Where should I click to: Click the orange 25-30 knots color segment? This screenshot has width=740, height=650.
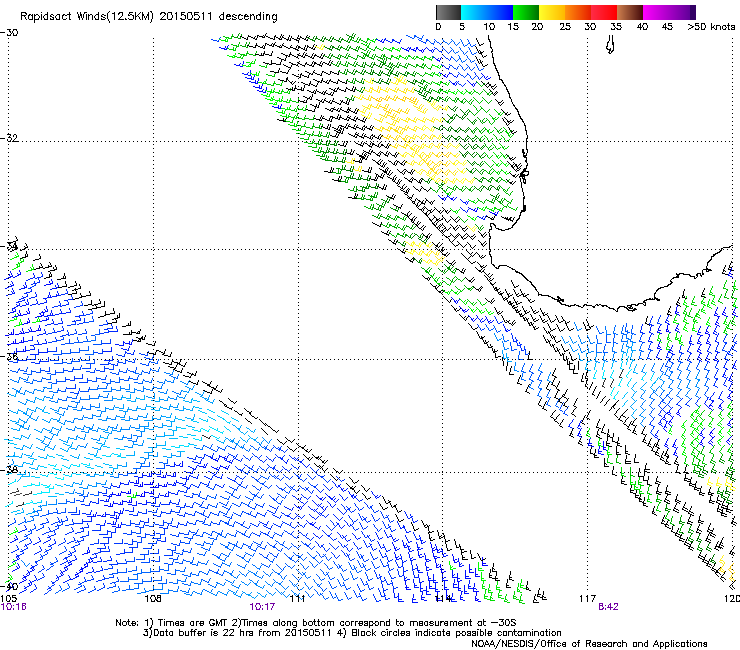(x=578, y=12)
